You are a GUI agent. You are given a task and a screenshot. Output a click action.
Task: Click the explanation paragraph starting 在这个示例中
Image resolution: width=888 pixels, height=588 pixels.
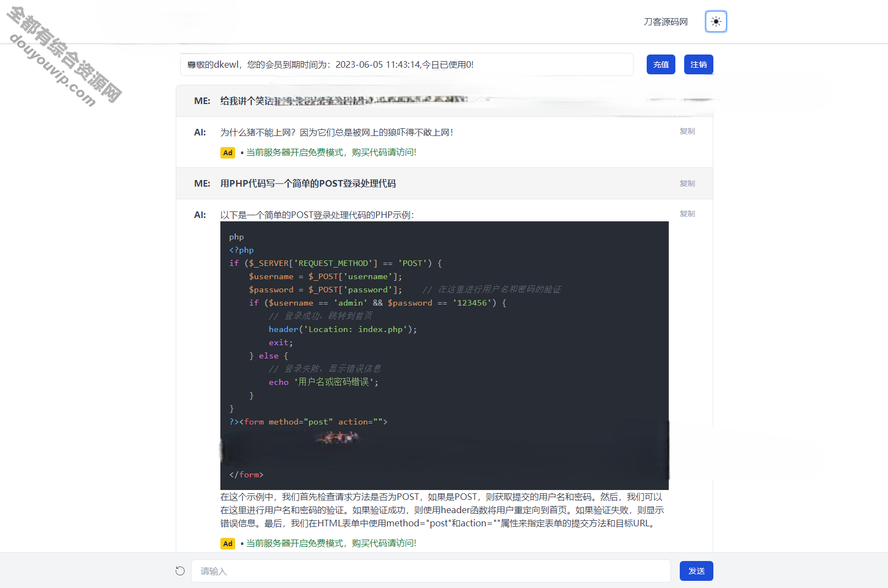(442, 510)
